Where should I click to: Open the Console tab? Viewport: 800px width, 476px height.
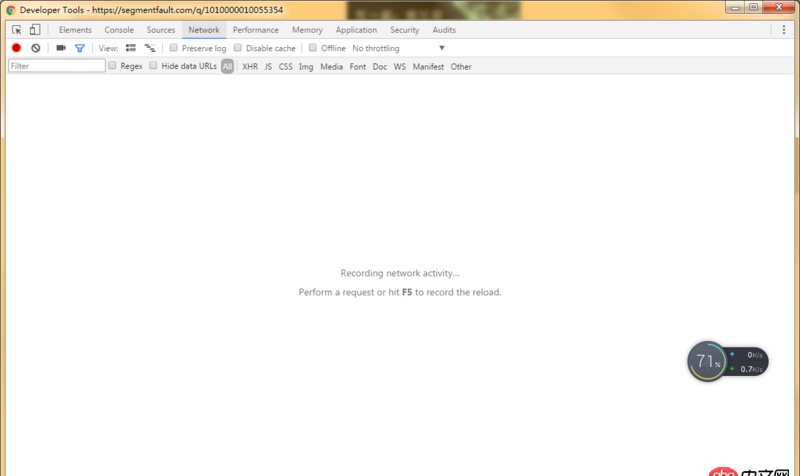point(119,30)
